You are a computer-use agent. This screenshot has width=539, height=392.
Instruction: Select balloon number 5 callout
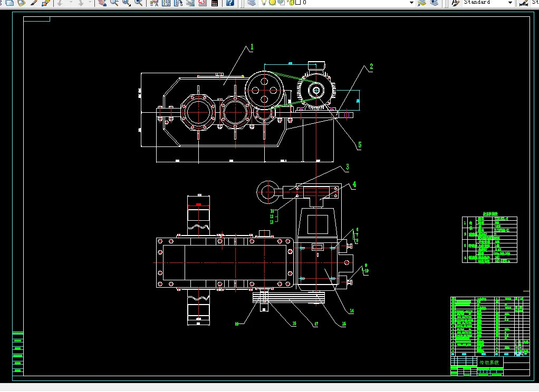[360, 145]
